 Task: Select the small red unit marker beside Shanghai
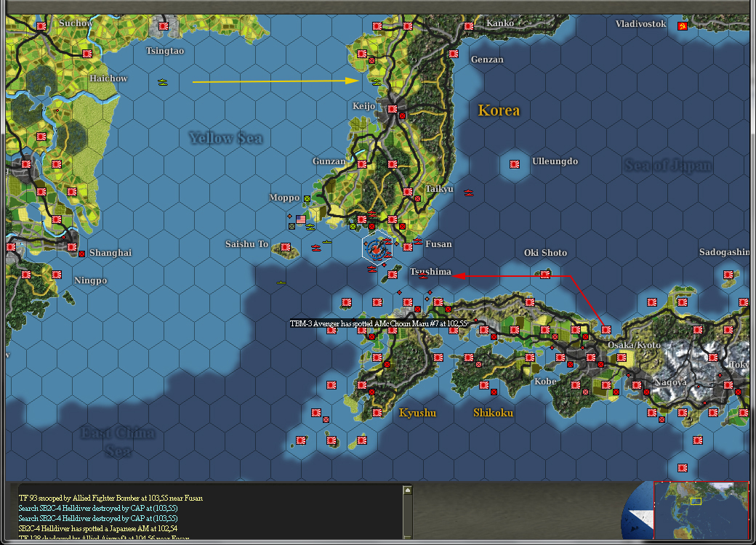pyautogui.click(x=82, y=254)
